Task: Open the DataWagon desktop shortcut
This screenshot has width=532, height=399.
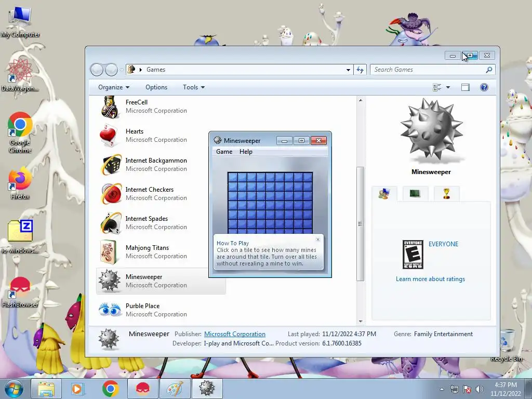Action: coord(20,75)
